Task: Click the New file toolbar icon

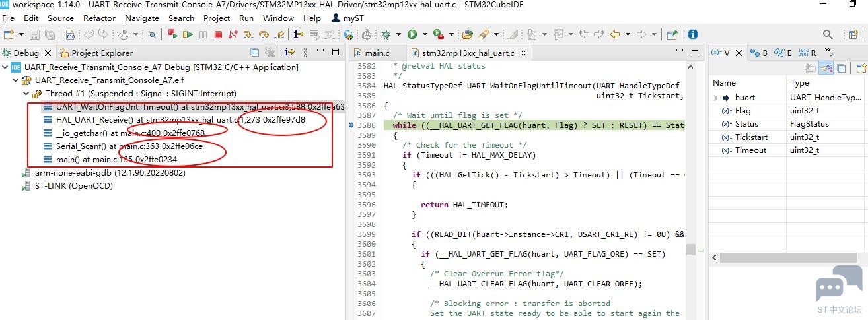Action: pos(9,34)
